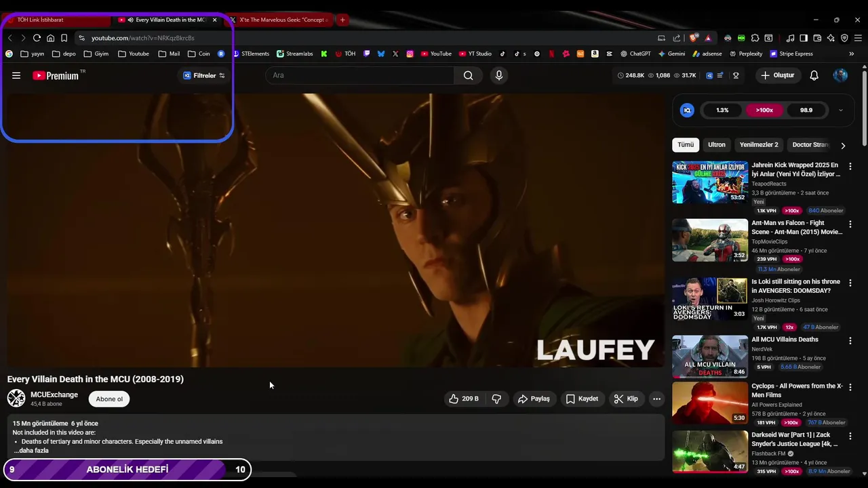The height and width of the screenshot is (488, 868).
Task: Click the Paylaş share button
Action: click(534, 399)
